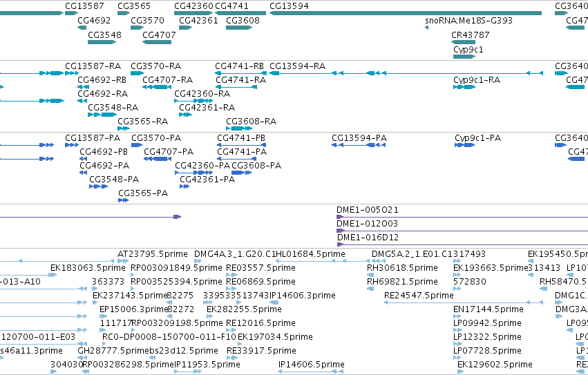Select the CG4707 gene arrow

[157, 42]
